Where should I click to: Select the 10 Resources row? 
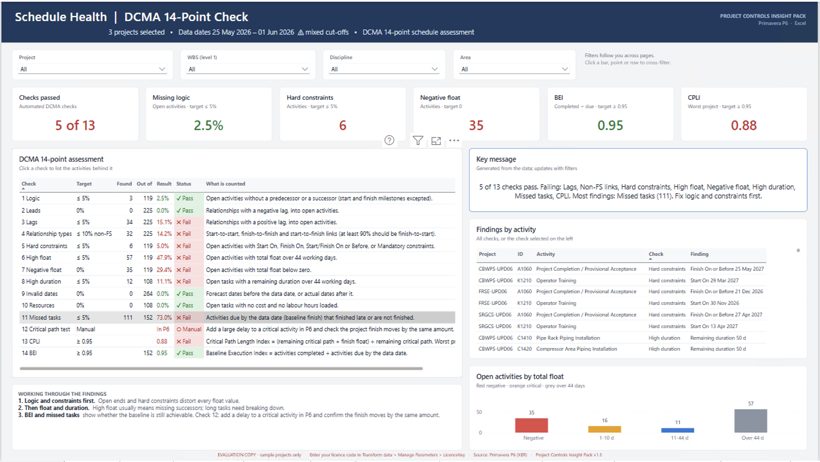point(237,305)
